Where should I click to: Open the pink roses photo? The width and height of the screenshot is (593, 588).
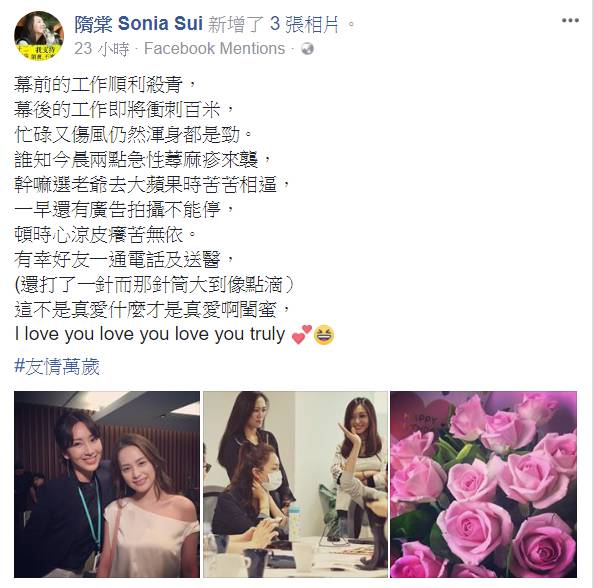[484, 484]
